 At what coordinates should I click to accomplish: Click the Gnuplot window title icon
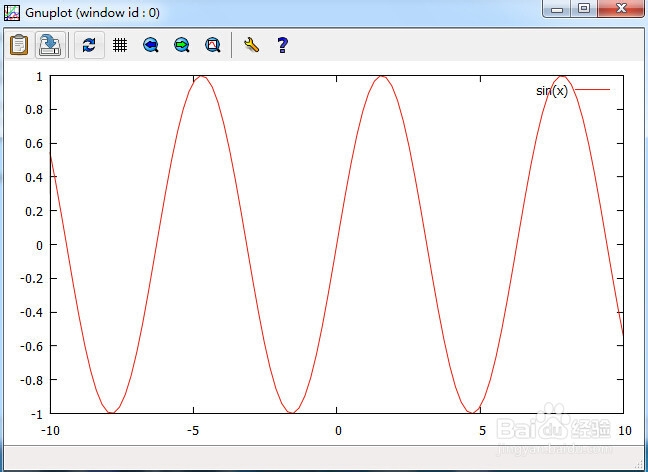(x=12, y=13)
